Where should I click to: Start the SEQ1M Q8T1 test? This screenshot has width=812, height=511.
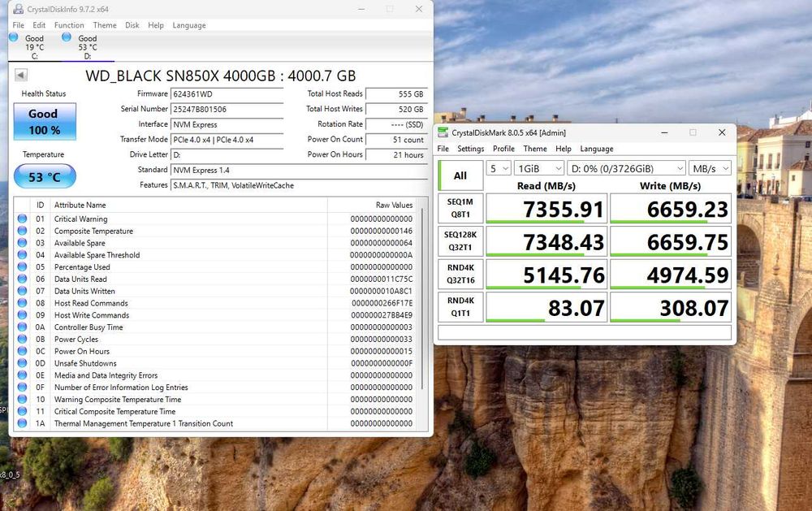tap(460, 208)
